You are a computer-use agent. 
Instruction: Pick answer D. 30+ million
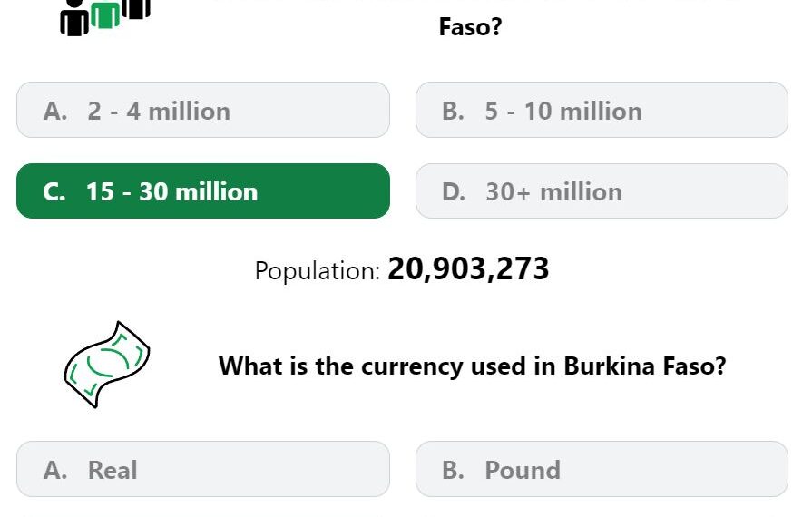pyautogui.click(x=602, y=191)
